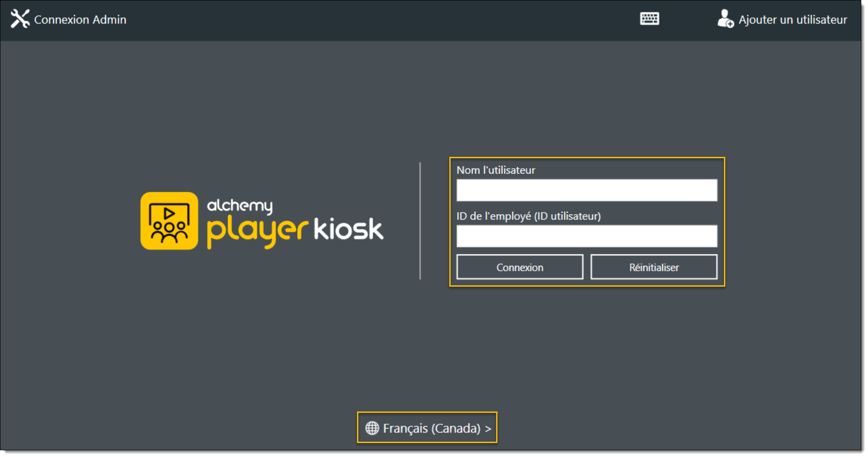Click the white "kiosk" word in logo

click(x=348, y=229)
